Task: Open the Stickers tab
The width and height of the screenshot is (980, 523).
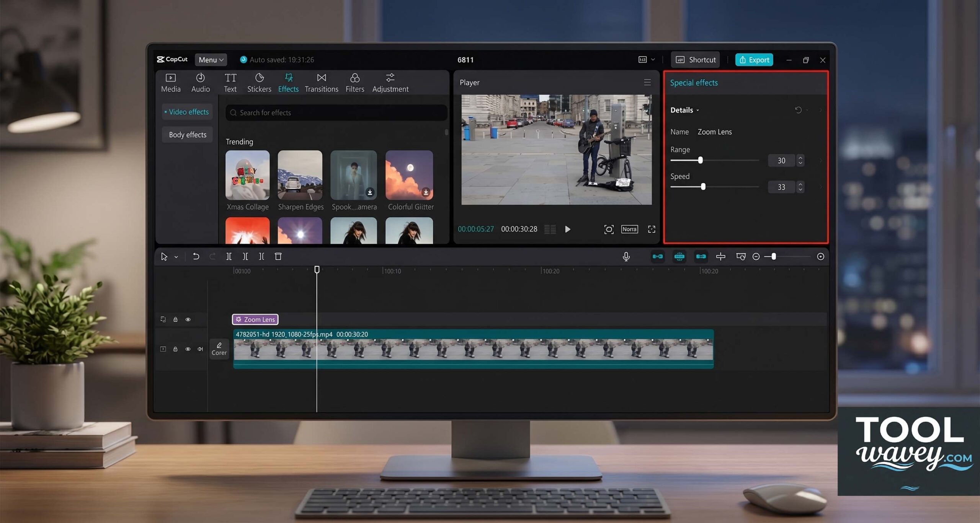Action: [259, 83]
